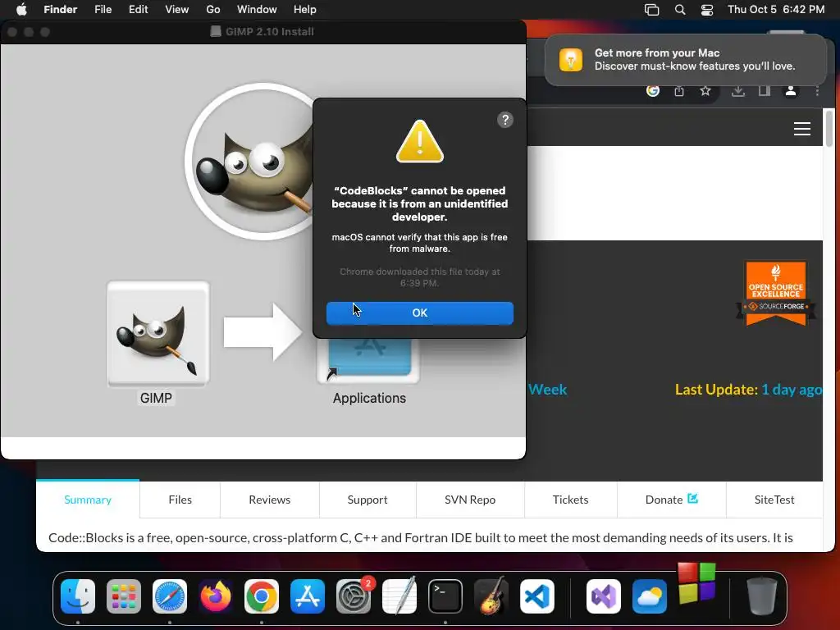Screen dimensions: 840x630
Task: Open the Trash in the Dock
Action: (761, 596)
